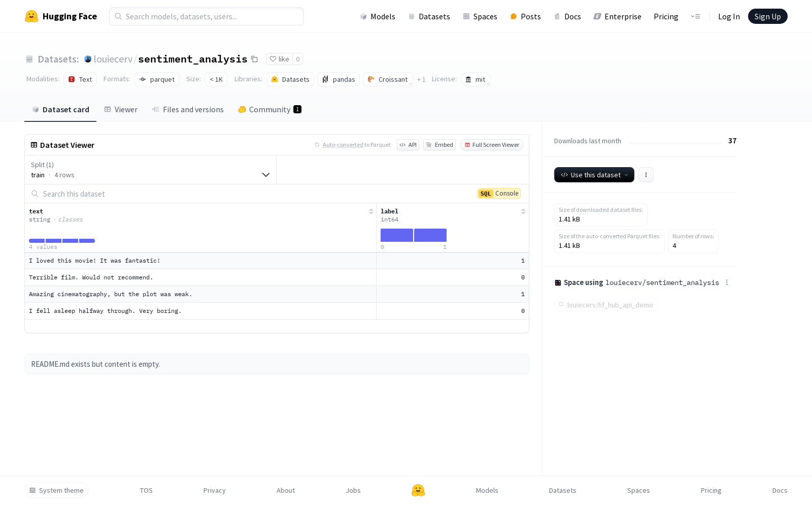The width and height of the screenshot is (812, 508).
Task: Open louiecerv user avatar
Action: pyautogui.click(x=88, y=59)
